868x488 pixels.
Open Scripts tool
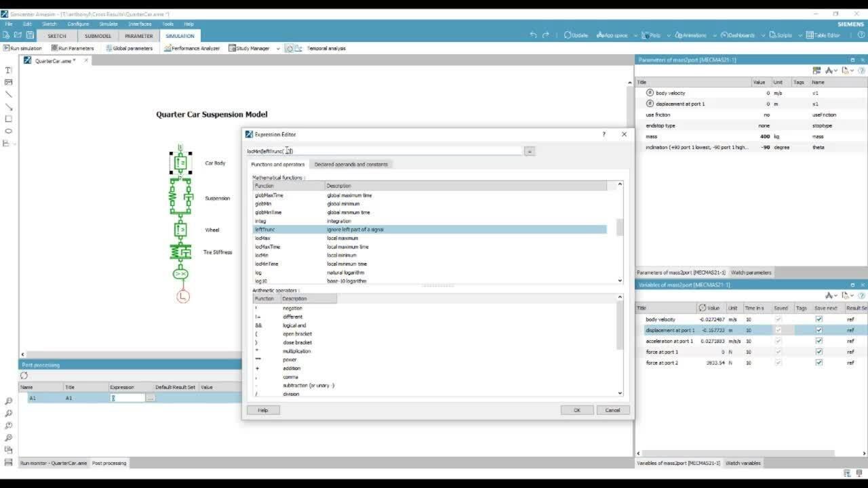click(x=781, y=35)
